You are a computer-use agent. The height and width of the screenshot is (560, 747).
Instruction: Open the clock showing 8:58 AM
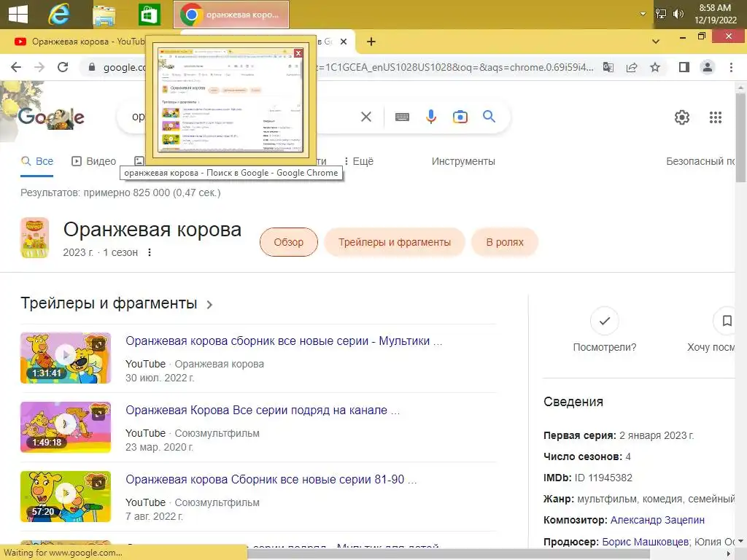click(715, 14)
